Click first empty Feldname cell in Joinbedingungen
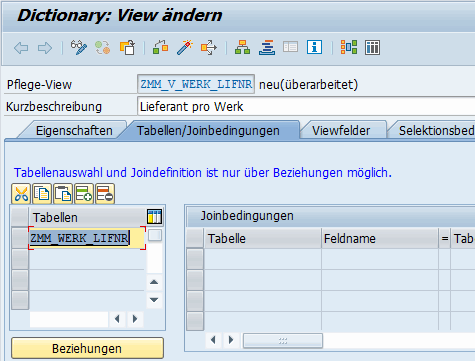Screen dimensions: 475x361 [380, 259]
